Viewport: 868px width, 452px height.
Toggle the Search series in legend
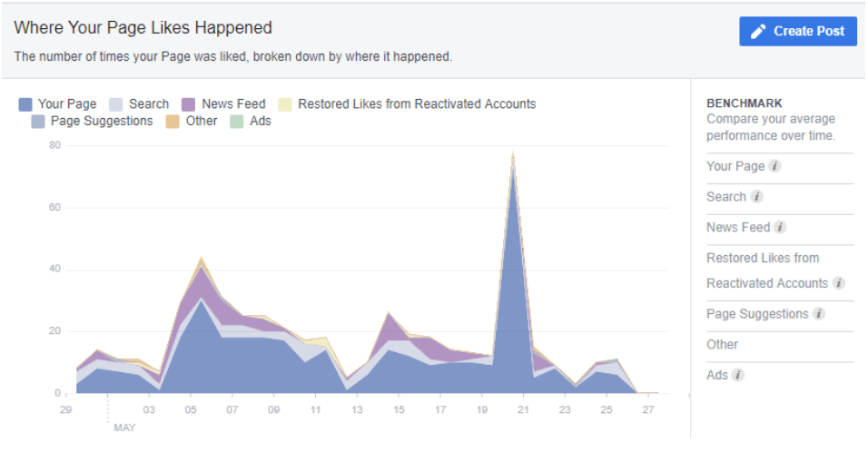[x=139, y=103]
